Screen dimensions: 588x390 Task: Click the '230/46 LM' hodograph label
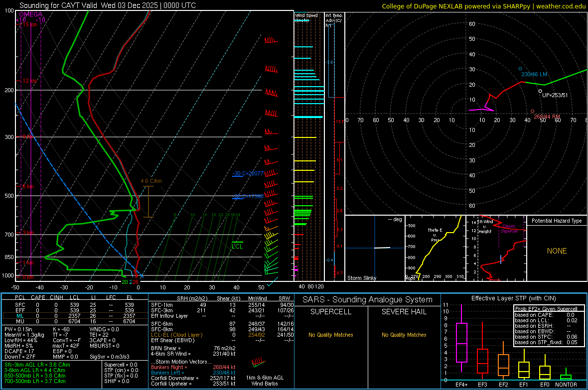pos(534,74)
